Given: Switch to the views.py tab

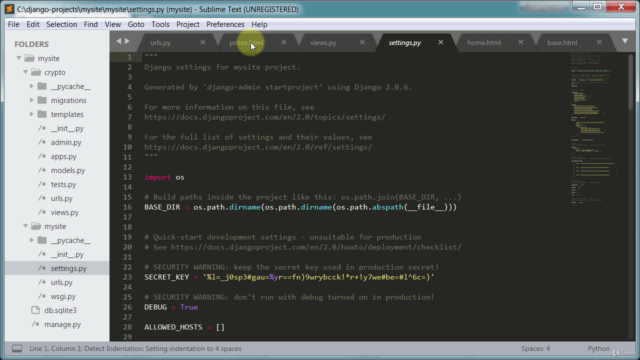Looking at the screenshot, I should (323, 42).
